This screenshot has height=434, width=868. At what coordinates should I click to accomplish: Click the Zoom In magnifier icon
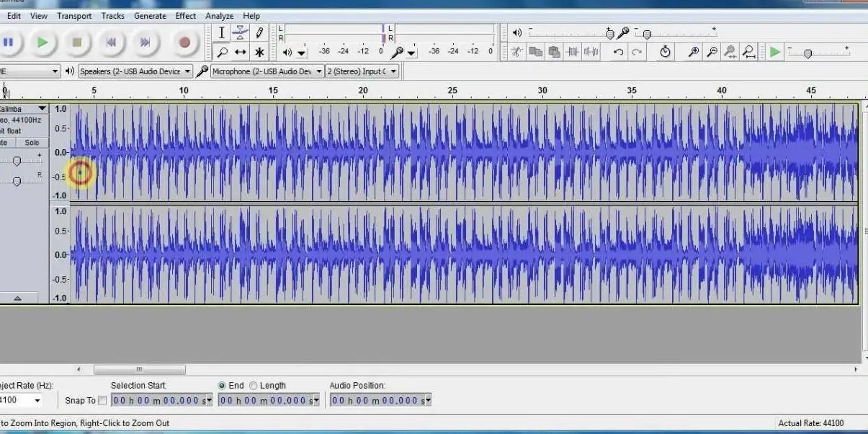(693, 52)
